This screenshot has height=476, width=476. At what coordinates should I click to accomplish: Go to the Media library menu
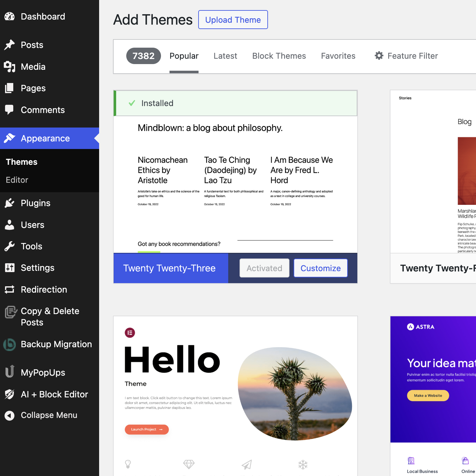pyautogui.click(x=50, y=67)
